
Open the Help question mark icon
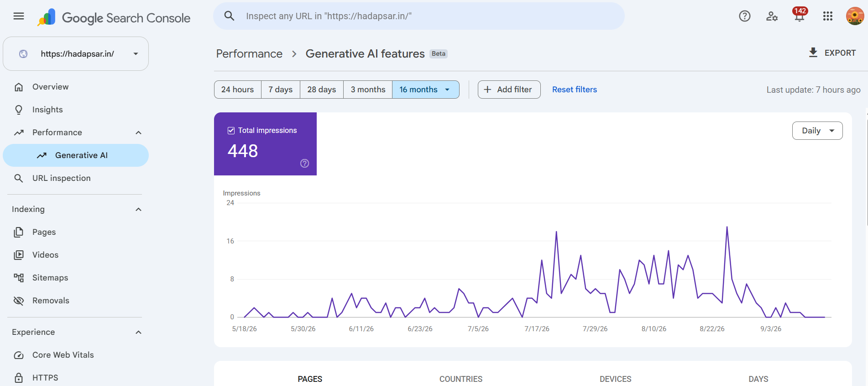coord(745,16)
